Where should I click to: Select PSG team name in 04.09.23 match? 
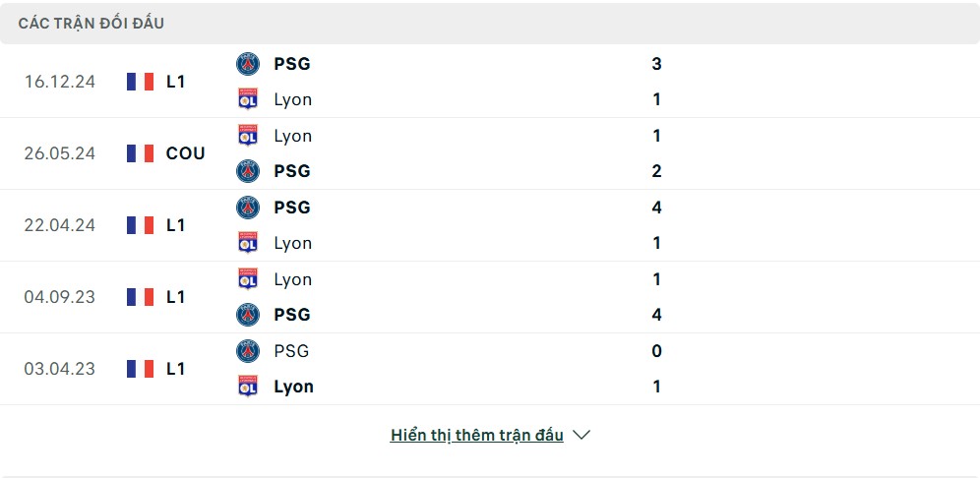(292, 315)
